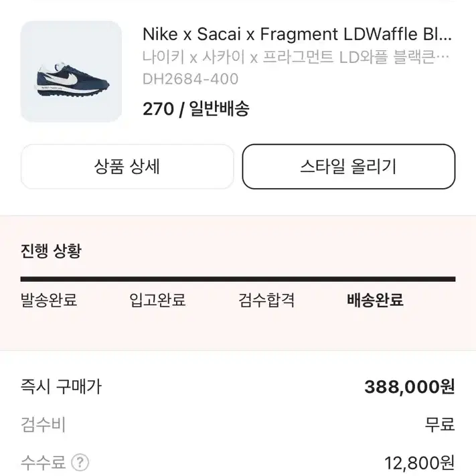
Task: Click the 검수비 label
Action: 43,424
